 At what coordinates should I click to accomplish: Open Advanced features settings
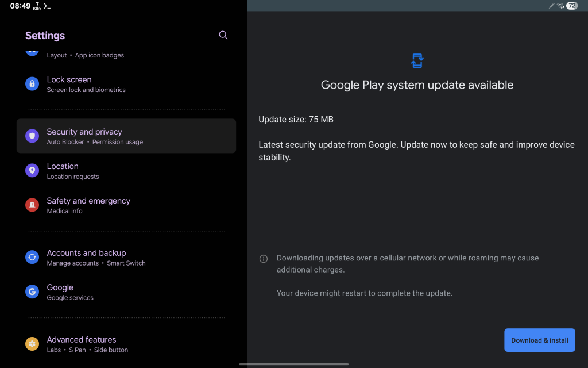pos(126,344)
